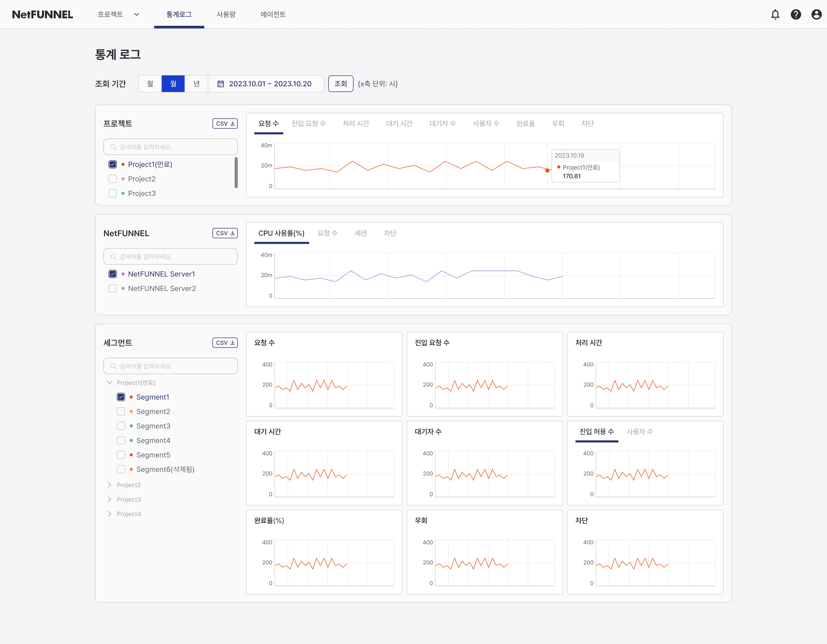The width and height of the screenshot is (827, 644).
Task: Click the calendar icon in date range field
Action: point(220,84)
